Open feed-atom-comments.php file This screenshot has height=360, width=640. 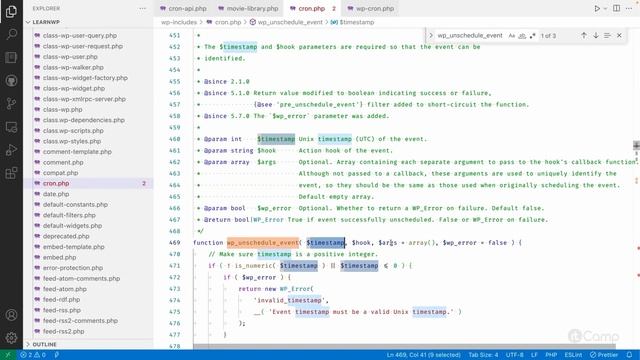pos(81,279)
